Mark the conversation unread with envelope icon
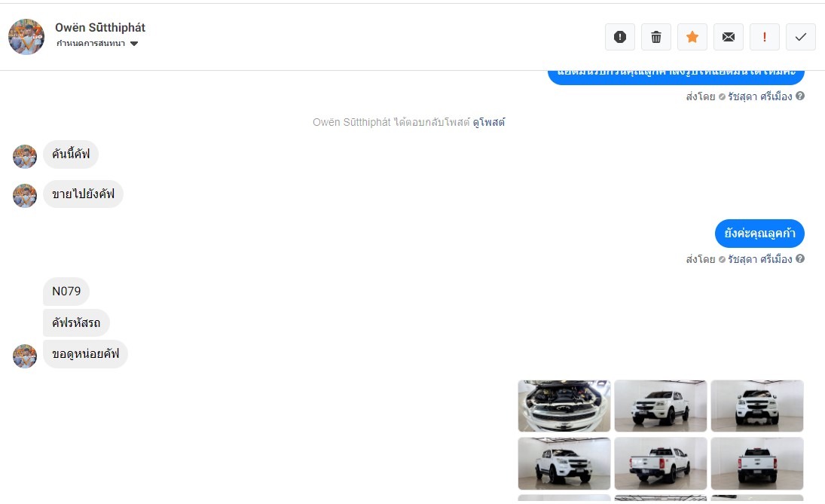 click(729, 37)
